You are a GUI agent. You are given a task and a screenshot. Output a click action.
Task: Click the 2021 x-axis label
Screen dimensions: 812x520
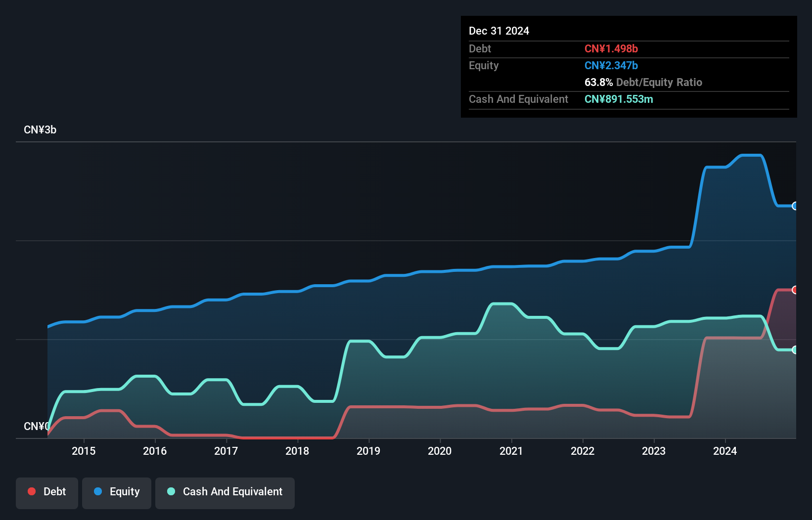(x=511, y=451)
